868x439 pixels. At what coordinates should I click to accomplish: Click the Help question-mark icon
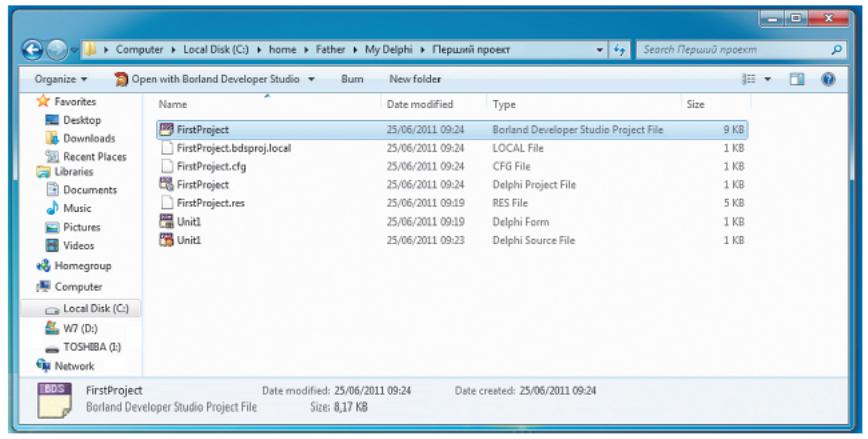point(828,80)
